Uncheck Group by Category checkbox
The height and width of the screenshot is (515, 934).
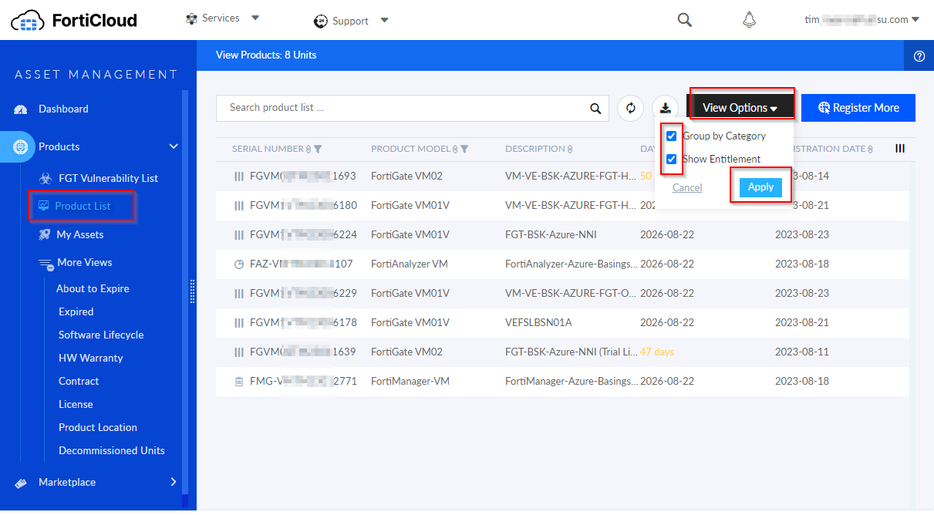(671, 136)
